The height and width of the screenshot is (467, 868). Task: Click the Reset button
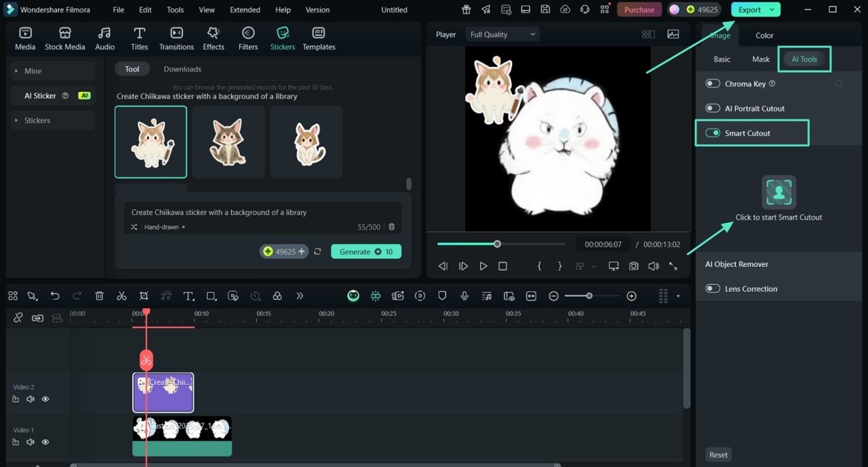click(718, 455)
